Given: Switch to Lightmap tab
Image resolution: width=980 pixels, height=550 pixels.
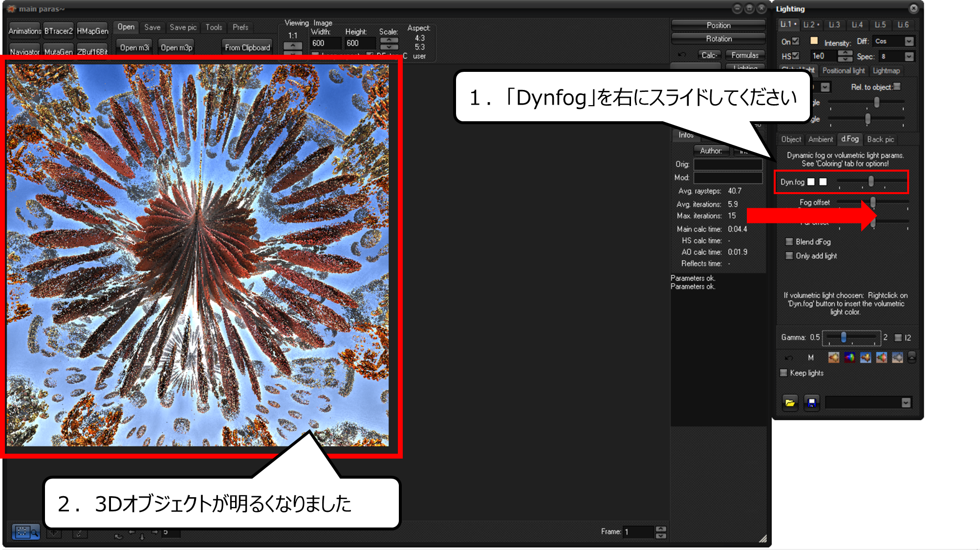Looking at the screenshot, I should point(886,70).
